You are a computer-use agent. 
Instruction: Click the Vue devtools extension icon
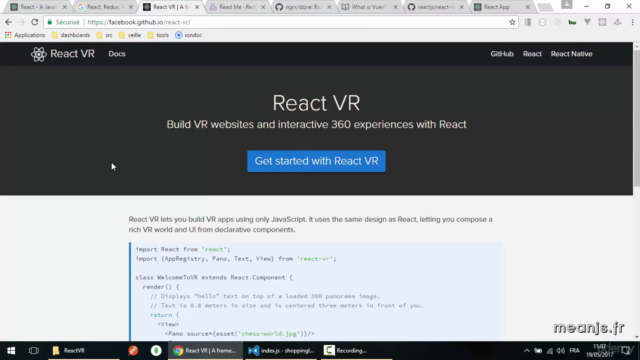coord(587,22)
